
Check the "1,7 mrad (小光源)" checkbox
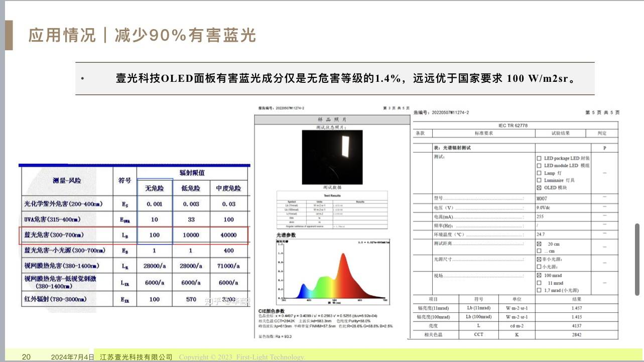[x=539, y=290]
